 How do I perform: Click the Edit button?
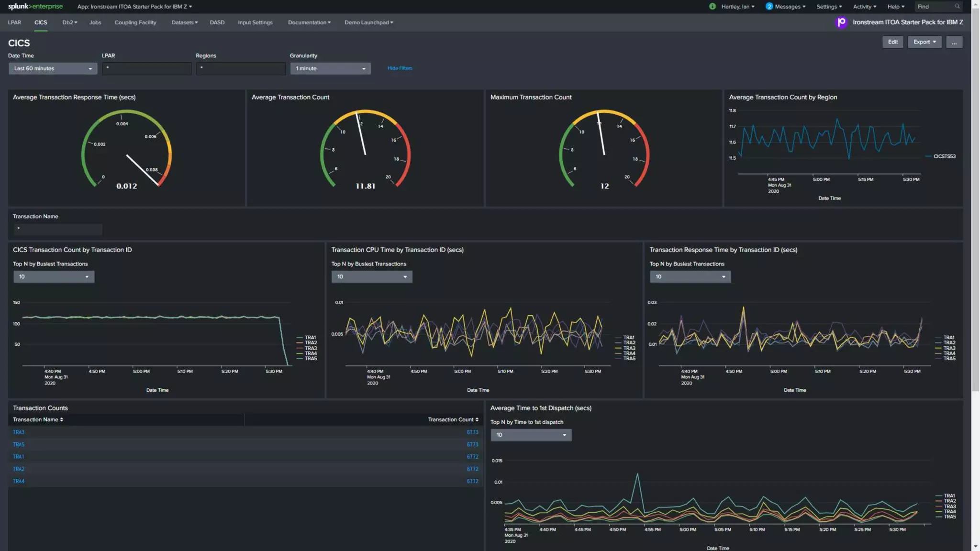click(x=892, y=42)
